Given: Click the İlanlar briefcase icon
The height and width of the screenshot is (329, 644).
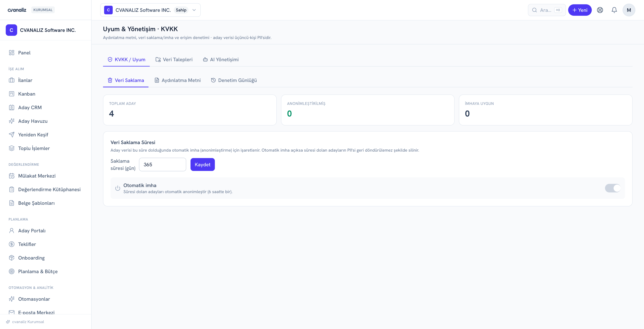Looking at the screenshot, I should click(11, 80).
